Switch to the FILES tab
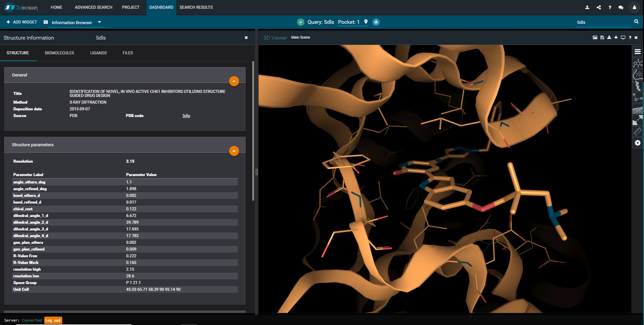 pos(128,53)
